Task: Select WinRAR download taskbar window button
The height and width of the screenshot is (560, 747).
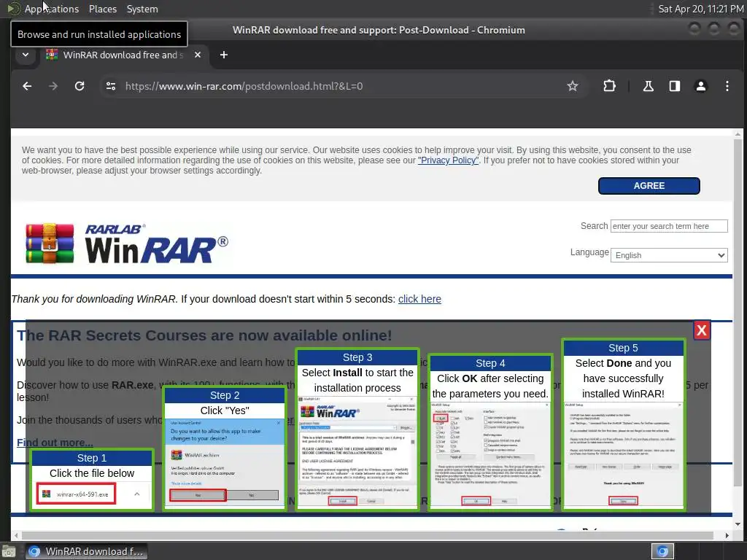Action: (x=86, y=551)
